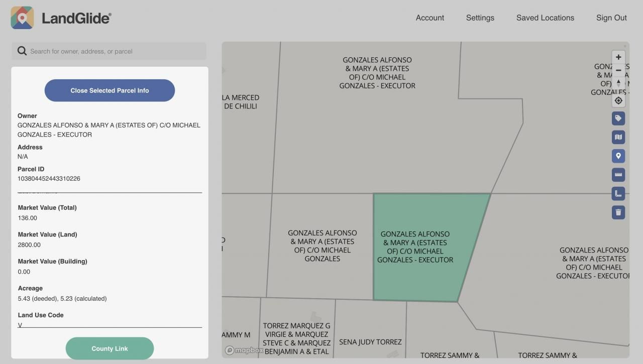Click the search magnifier icon
This screenshot has height=364, width=643.
click(22, 51)
